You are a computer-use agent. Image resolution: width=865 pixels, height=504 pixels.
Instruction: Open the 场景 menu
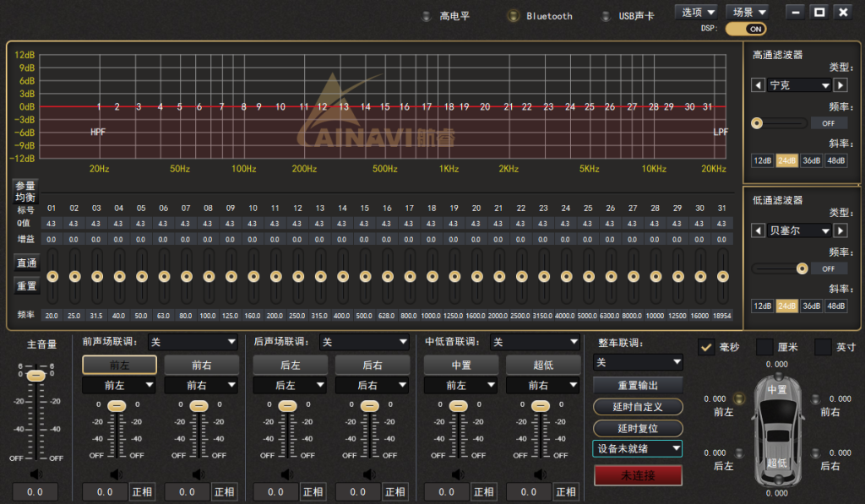[x=748, y=12]
